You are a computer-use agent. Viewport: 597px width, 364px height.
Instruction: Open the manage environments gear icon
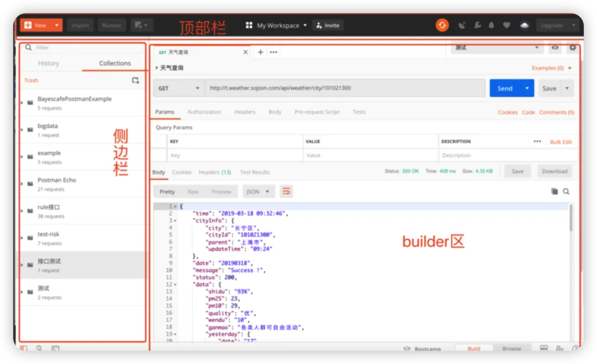[573, 48]
